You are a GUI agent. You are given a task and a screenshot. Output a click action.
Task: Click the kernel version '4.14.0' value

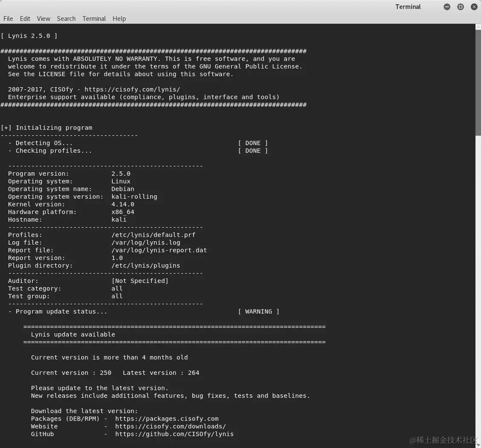123,204
